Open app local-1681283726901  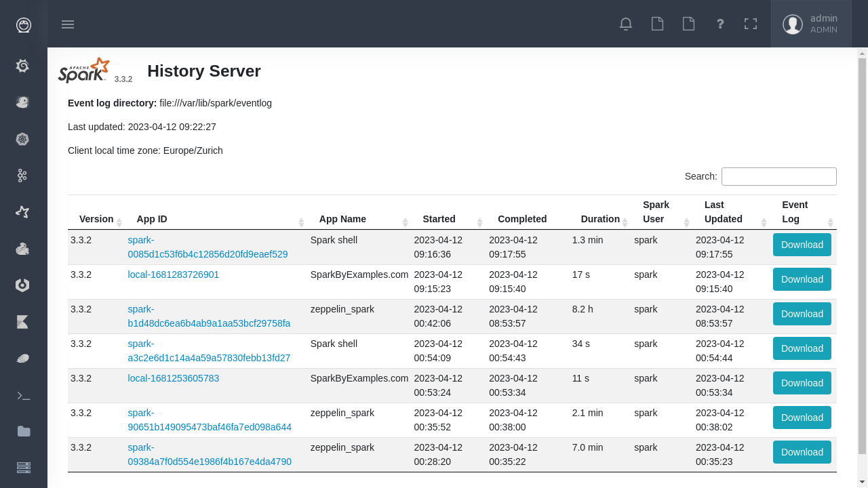(x=174, y=274)
